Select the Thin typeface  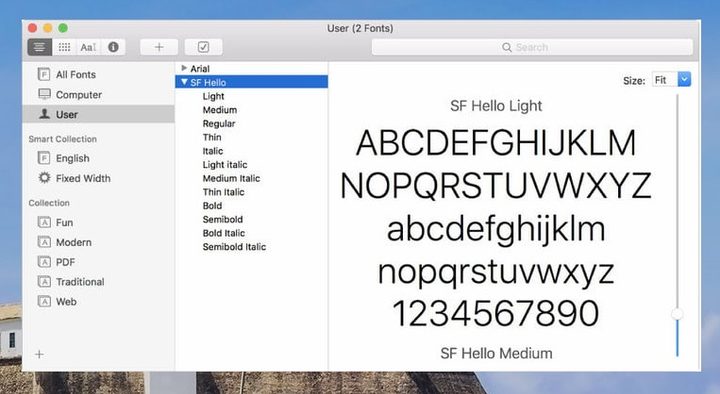(212, 137)
